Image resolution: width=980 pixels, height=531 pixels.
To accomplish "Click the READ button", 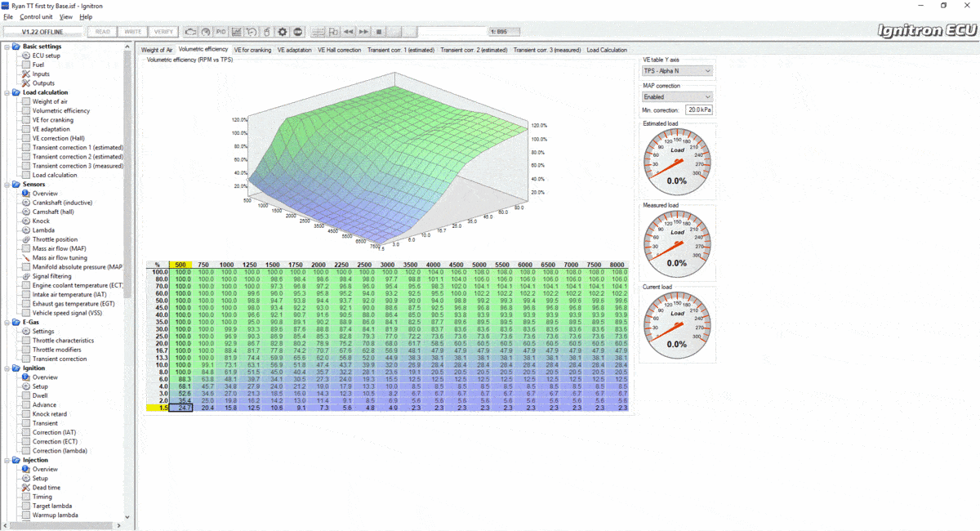I will [103, 32].
